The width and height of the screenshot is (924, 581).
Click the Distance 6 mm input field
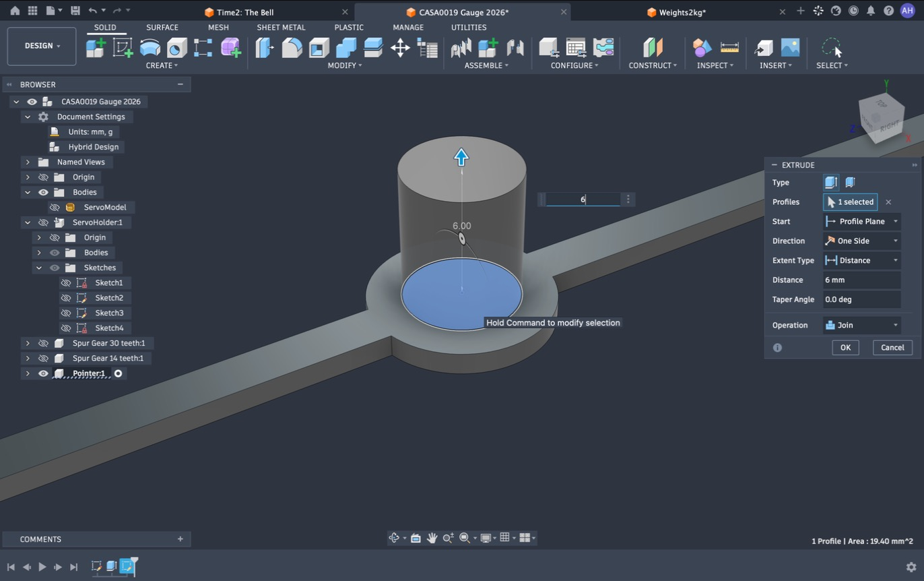pos(861,280)
